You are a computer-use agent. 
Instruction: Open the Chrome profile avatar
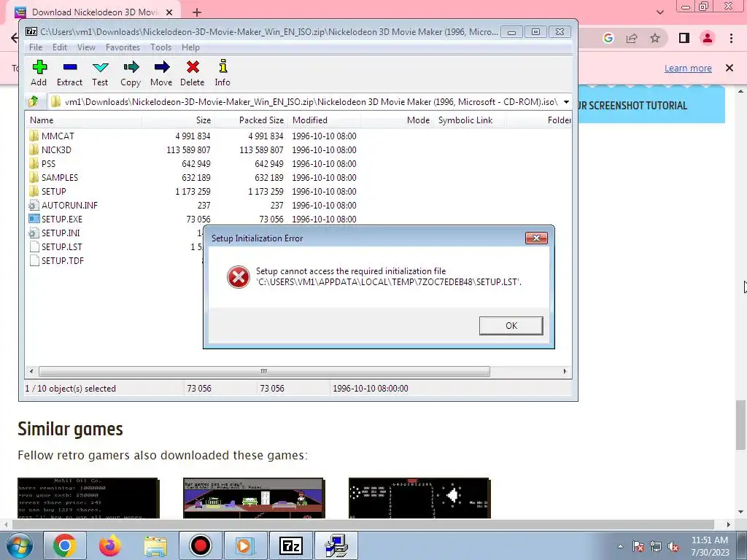[708, 38]
